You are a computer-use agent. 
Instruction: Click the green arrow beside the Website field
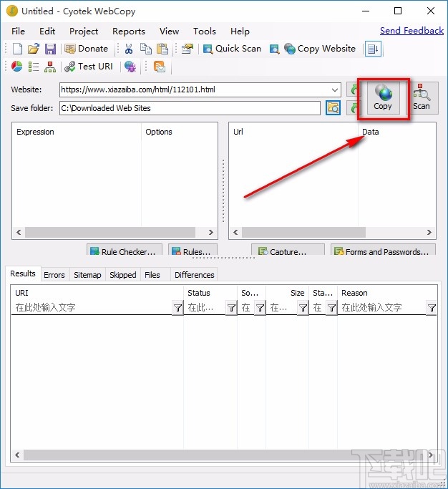tap(353, 89)
